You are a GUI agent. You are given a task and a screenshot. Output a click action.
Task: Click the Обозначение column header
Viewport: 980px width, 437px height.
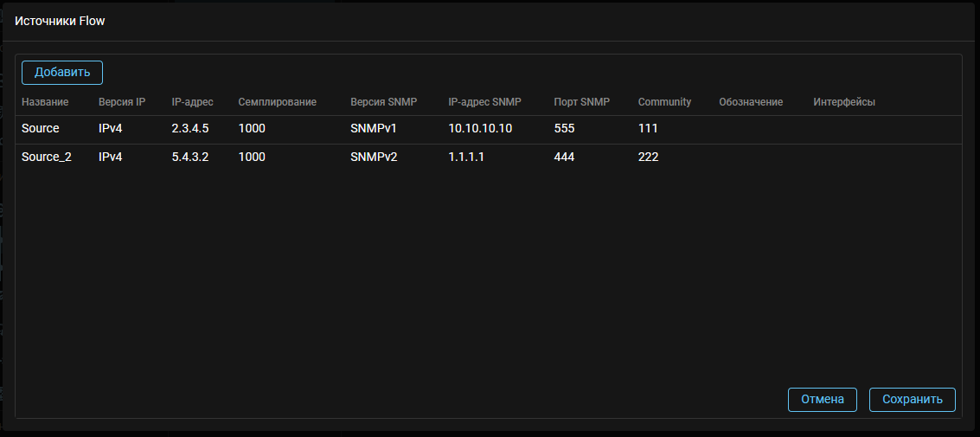[x=751, y=102]
